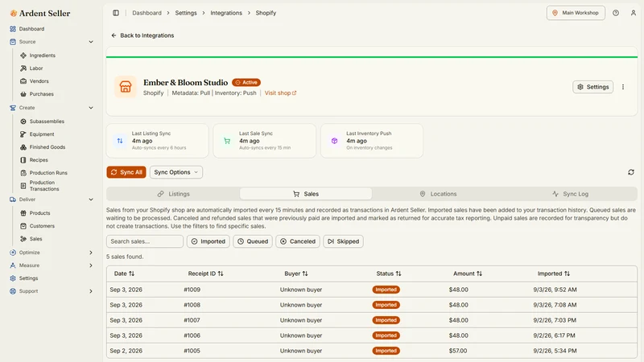
Task: Open Products in the sidebar
Action: (39, 213)
